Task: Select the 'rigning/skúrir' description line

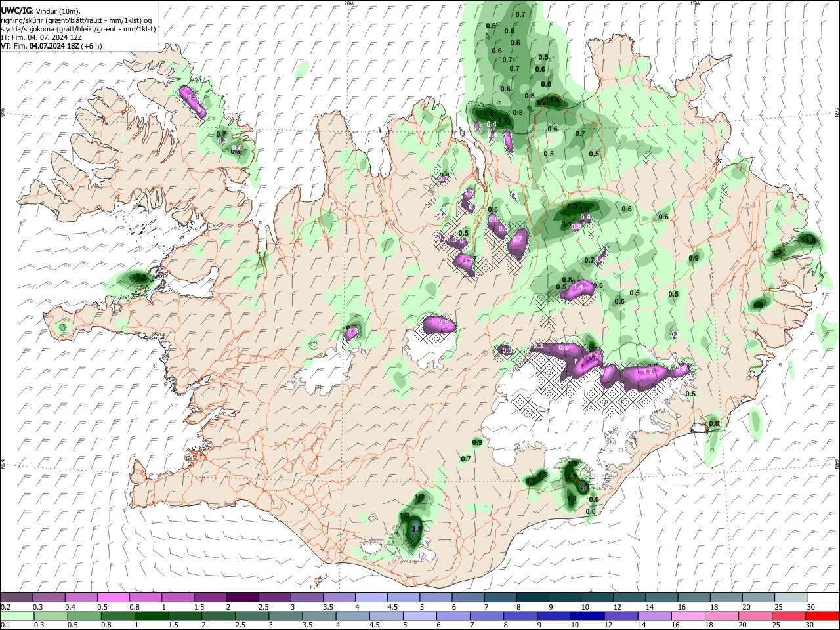Action: (76, 20)
